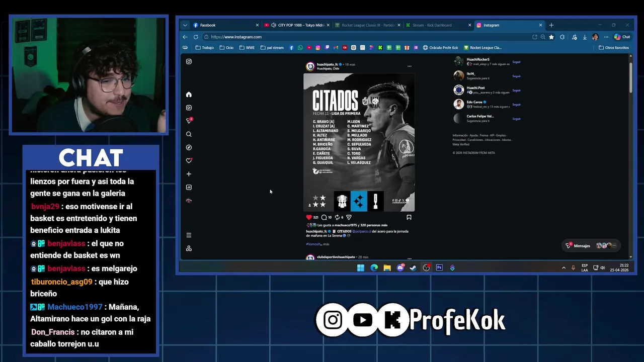Show hidden system tray icons

click(563, 267)
